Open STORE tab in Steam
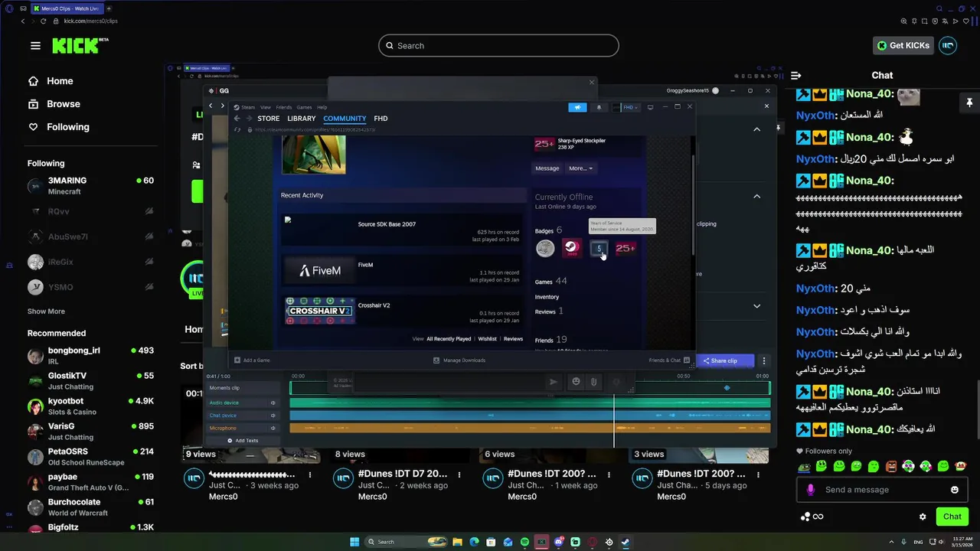This screenshot has width=980, height=551. [x=268, y=119]
